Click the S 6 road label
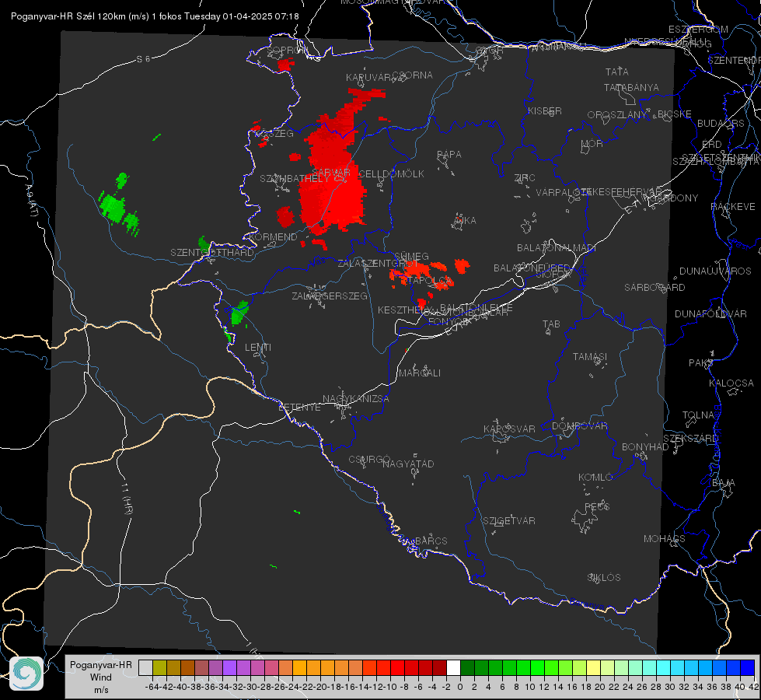 pyautogui.click(x=143, y=59)
